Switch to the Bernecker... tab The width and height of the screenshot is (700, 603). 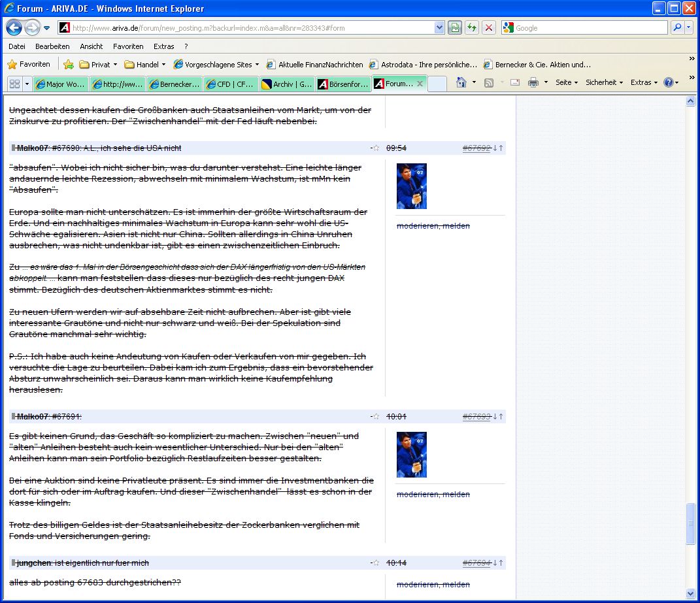pyautogui.click(x=175, y=84)
